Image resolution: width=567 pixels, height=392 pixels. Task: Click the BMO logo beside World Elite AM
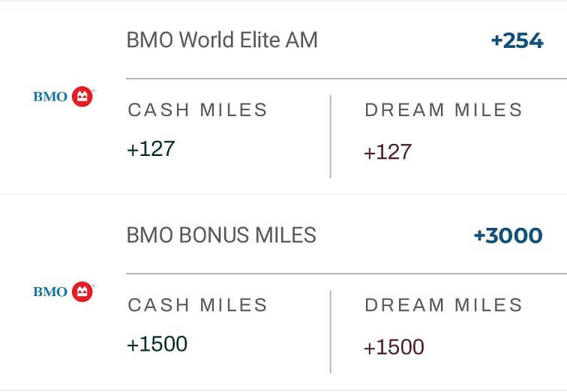(x=64, y=97)
